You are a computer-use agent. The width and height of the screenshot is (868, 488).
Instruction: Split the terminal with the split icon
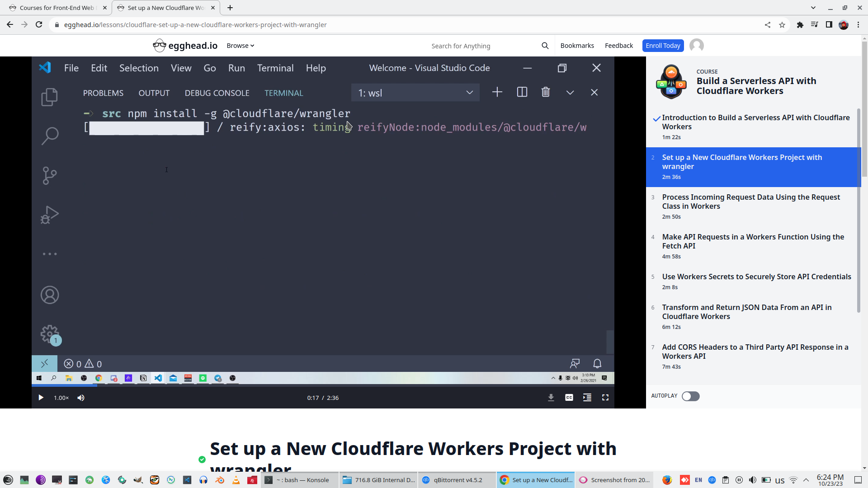coord(522,92)
